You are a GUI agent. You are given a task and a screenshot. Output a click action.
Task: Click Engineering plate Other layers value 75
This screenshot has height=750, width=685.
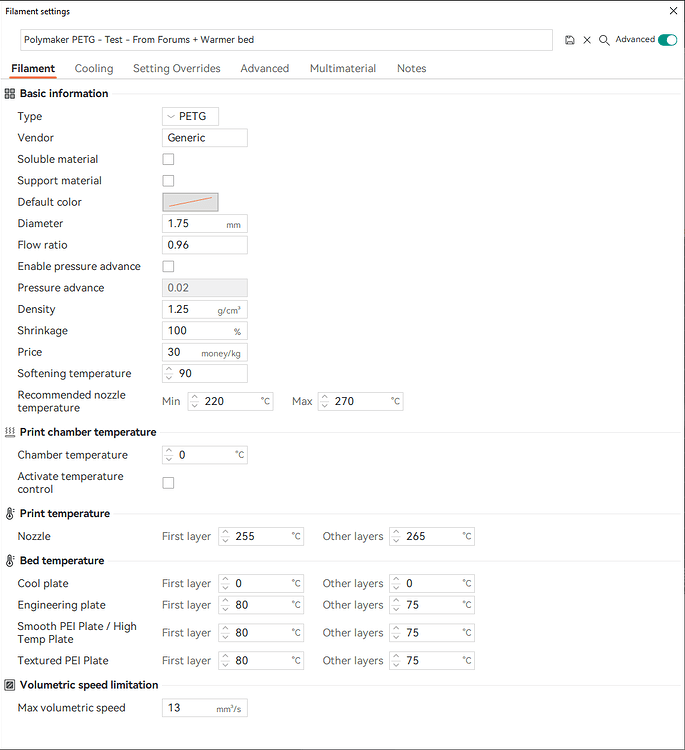coord(412,605)
